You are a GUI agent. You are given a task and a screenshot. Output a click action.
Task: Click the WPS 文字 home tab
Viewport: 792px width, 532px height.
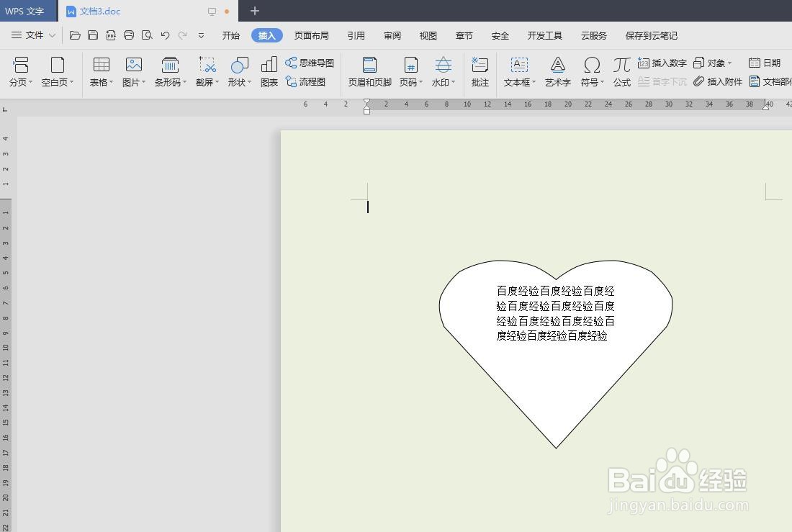point(29,11)
